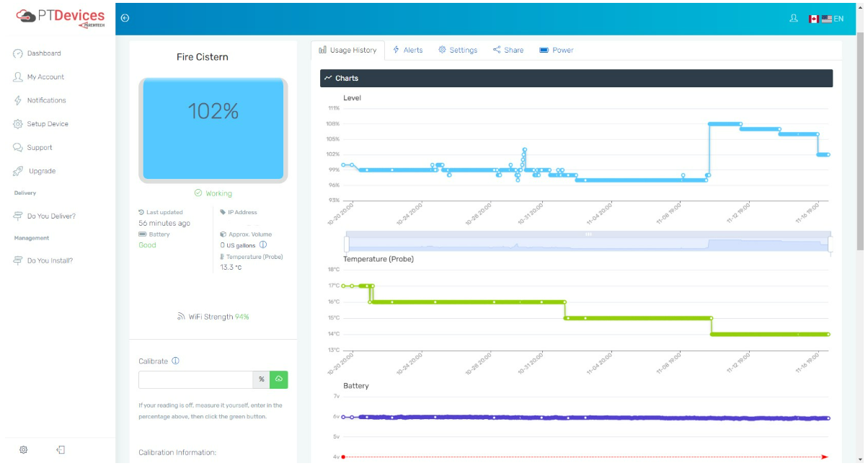Viewport: 868px width, 471px height.
Task: Open Notifications in sidebar
Action: pyautogui.click(x=46, y=100)
